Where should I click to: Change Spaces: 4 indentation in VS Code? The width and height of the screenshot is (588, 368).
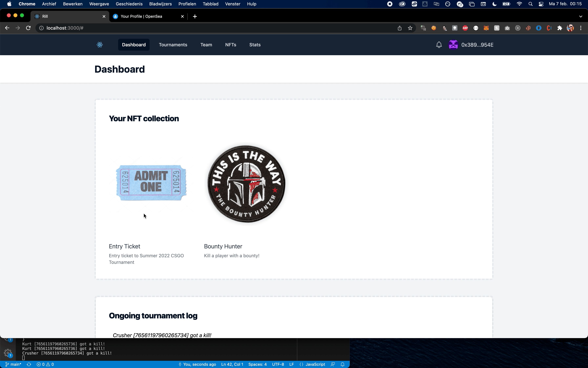(258, 364)
